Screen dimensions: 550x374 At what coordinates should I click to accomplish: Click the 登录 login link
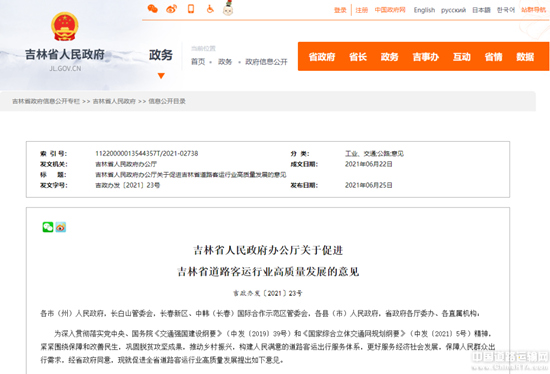coord(340,10)
